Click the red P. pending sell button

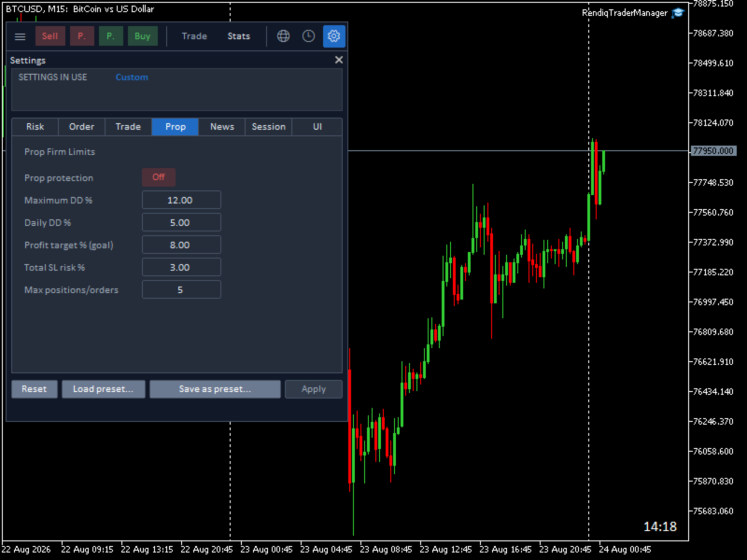[x=82, y=36]
